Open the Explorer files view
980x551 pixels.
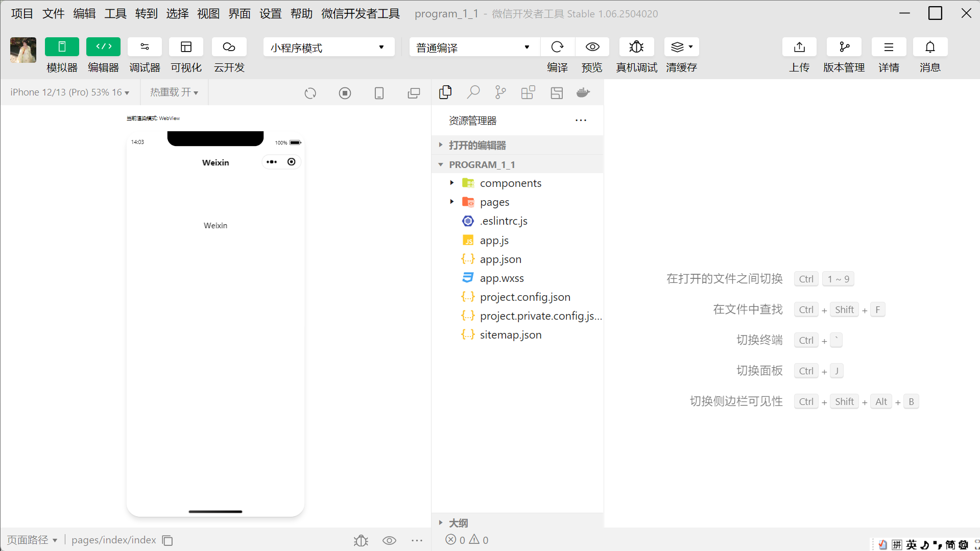[x=445, y=92]
